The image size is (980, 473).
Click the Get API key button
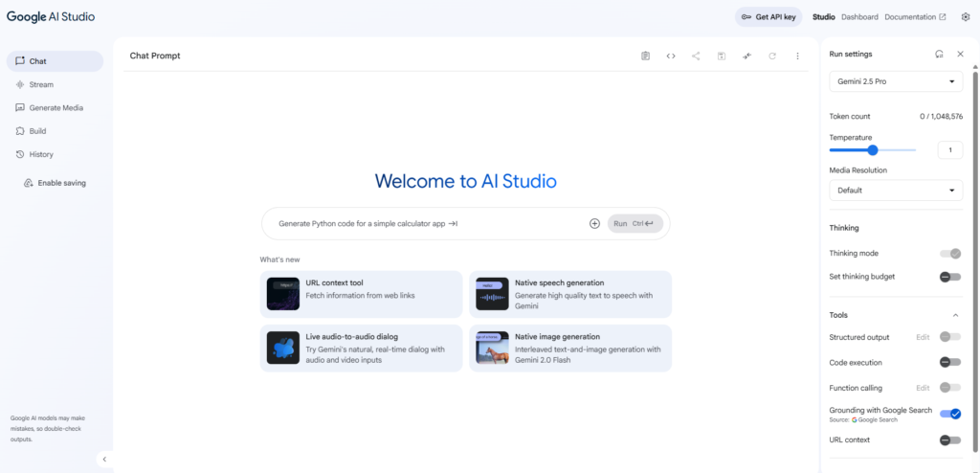[768, 17]
